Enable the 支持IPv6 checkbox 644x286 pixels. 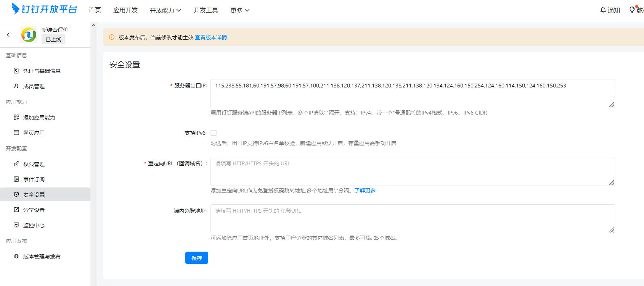click(214, 133)
